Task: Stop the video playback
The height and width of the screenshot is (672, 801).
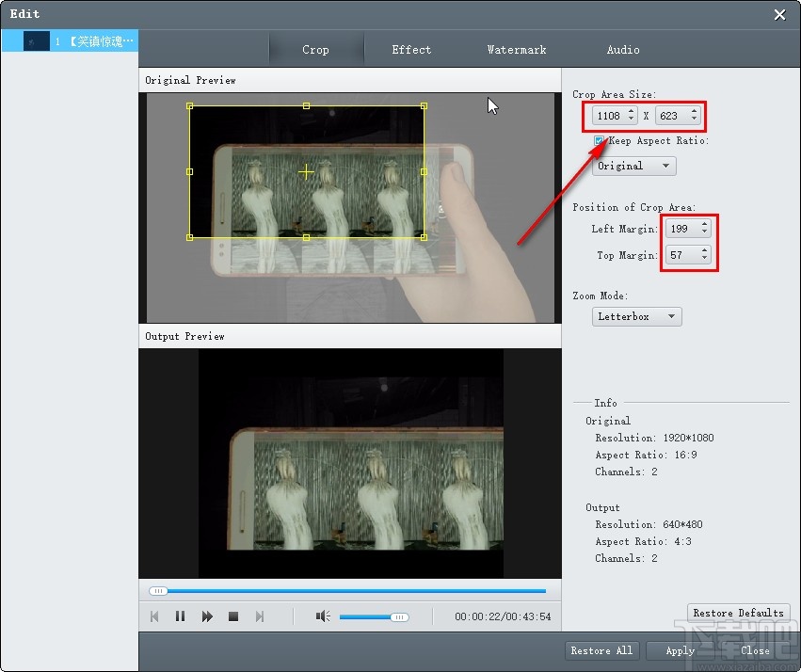Action: click(233, 616)
